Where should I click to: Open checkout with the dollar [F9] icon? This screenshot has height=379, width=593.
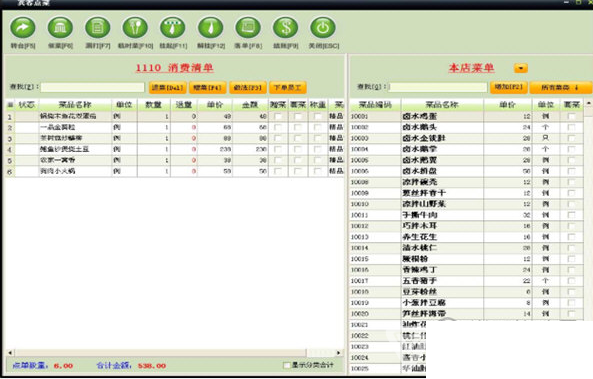tap(286, 28)
